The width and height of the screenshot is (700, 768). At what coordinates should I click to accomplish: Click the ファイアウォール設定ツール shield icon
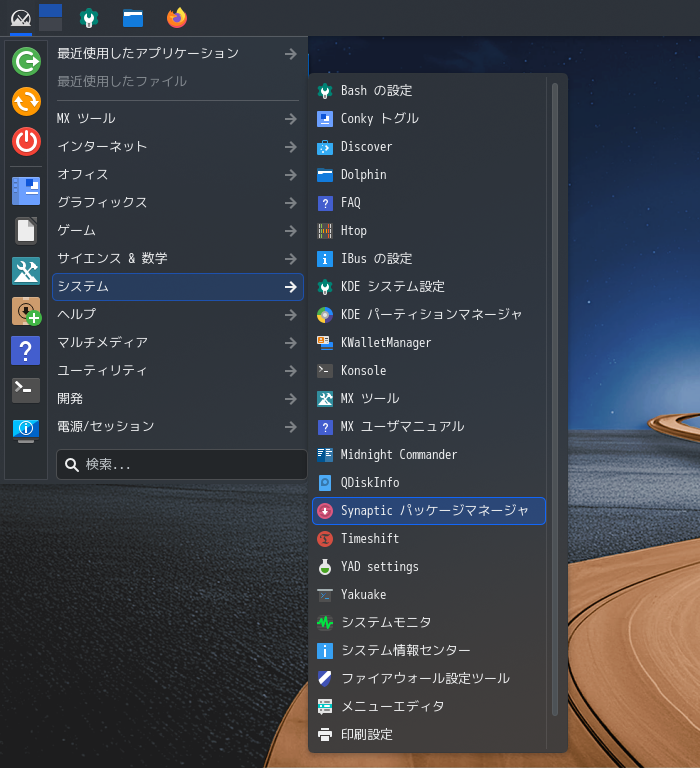click(324, 678)
